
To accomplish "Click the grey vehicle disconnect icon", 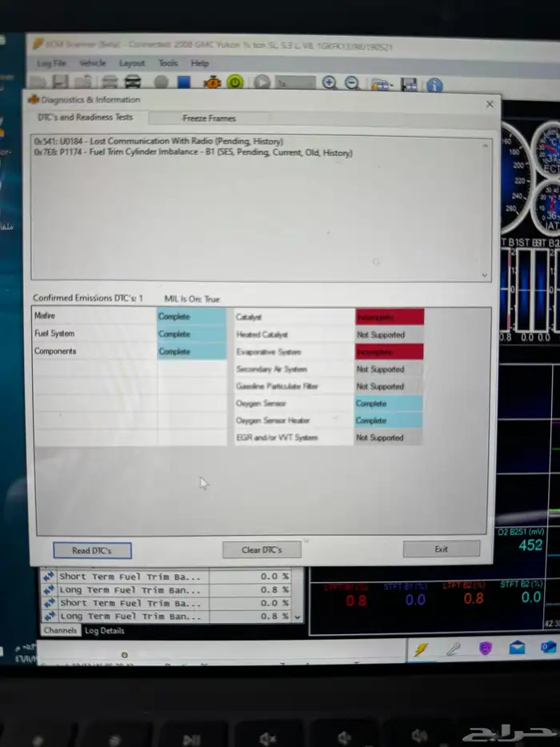I will pos(109,82).
